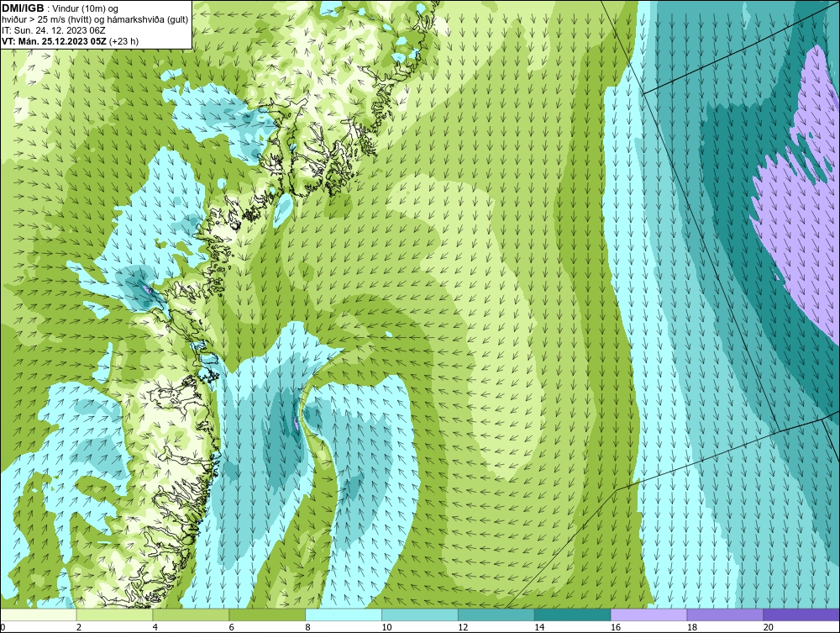Click the above 20 m/s dark purple legend swatch
840x633 pixels.
(801, 615)
